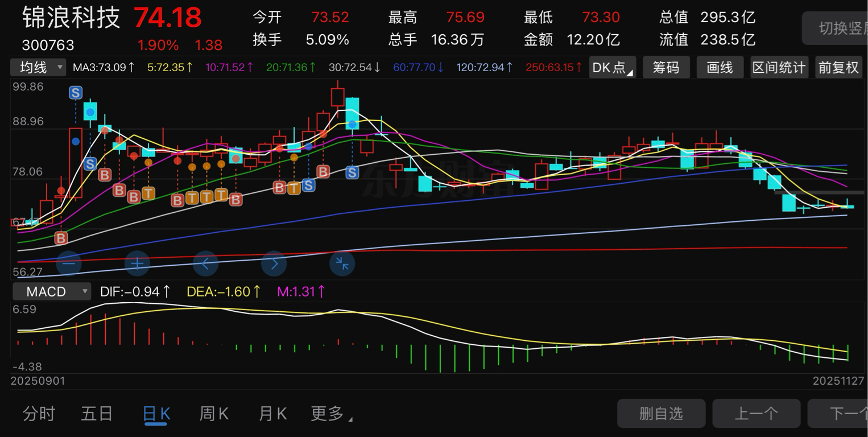Tap the 99.86 price axis label
This screenshot has height=437, width=868.
click(x=28, y=87)
